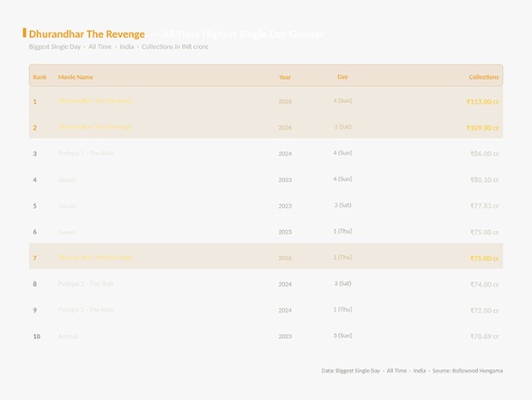Image resolution: width=532 pixels, height=400 pixels.
Task: Sort by the Movie Name column header
Action: coord(76,77)
